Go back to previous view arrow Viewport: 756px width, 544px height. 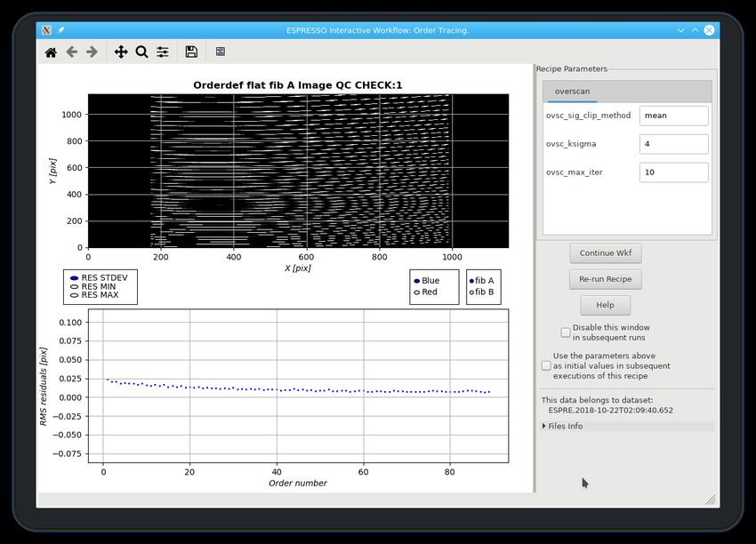point(72,52)
